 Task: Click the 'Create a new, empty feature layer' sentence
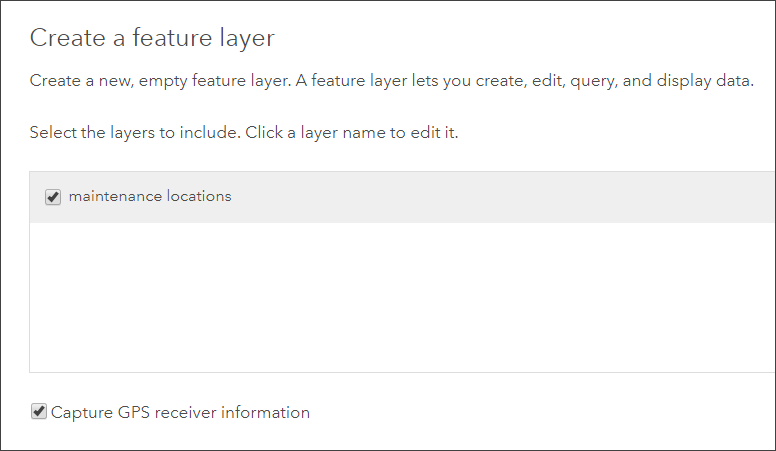160,81
